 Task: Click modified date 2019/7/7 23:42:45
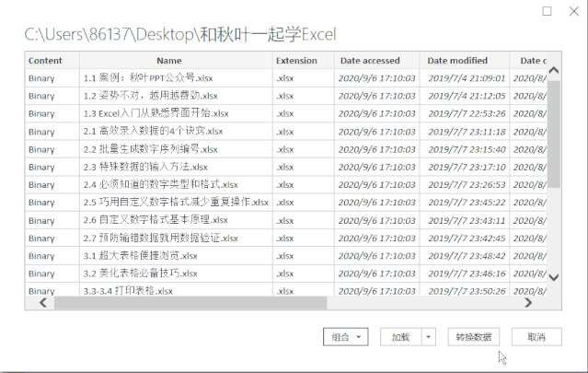pos(467,238)
